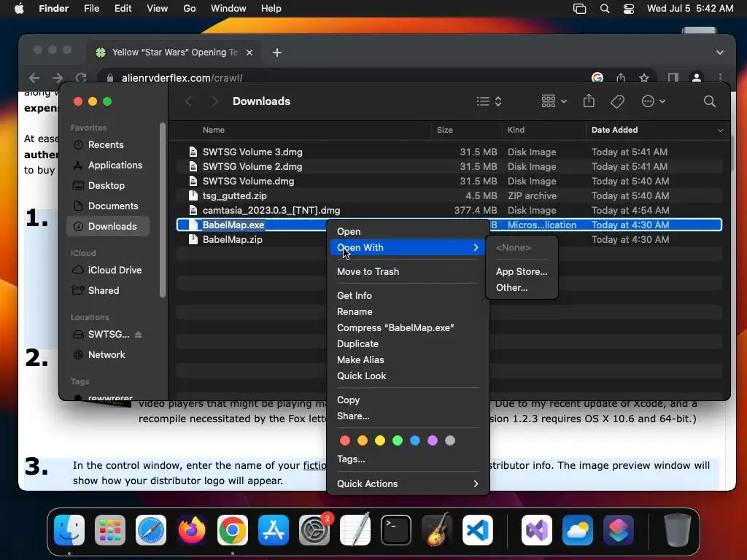Image resolution: width=747 pixels, height=560 pixels.
Task: Open Chrome tab search dropdown arrow
Action: [720, 52]
